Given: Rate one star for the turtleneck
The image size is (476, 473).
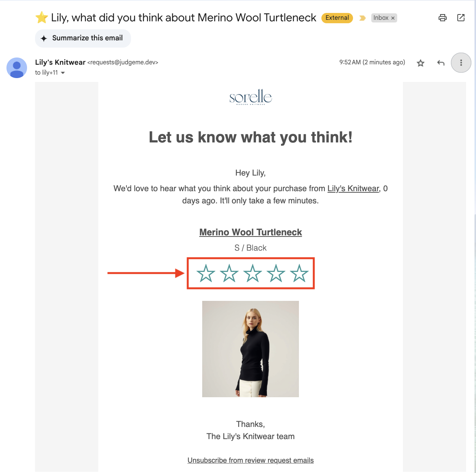Looking at the screenshot, I should (206, 273).
